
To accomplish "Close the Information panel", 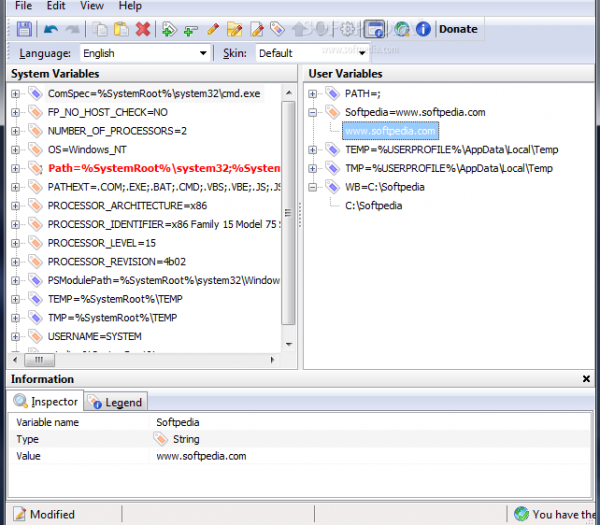I will tap(586, 379).
